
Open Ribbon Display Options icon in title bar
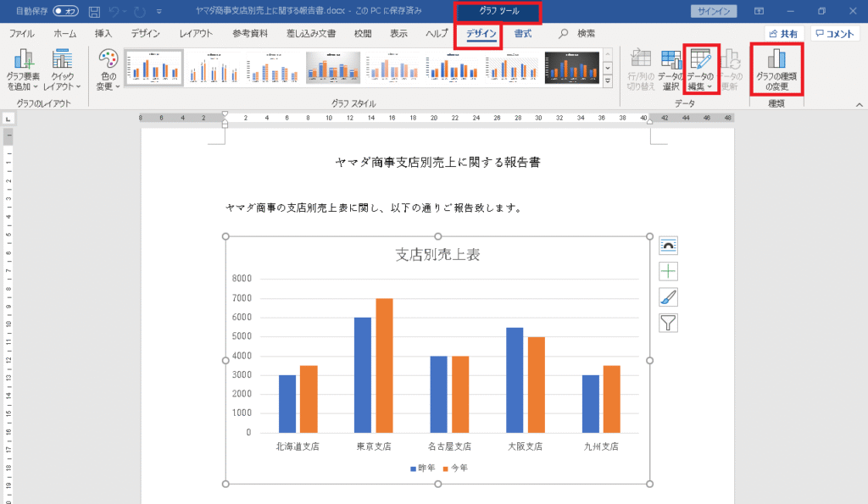click(x=759, y=11)
